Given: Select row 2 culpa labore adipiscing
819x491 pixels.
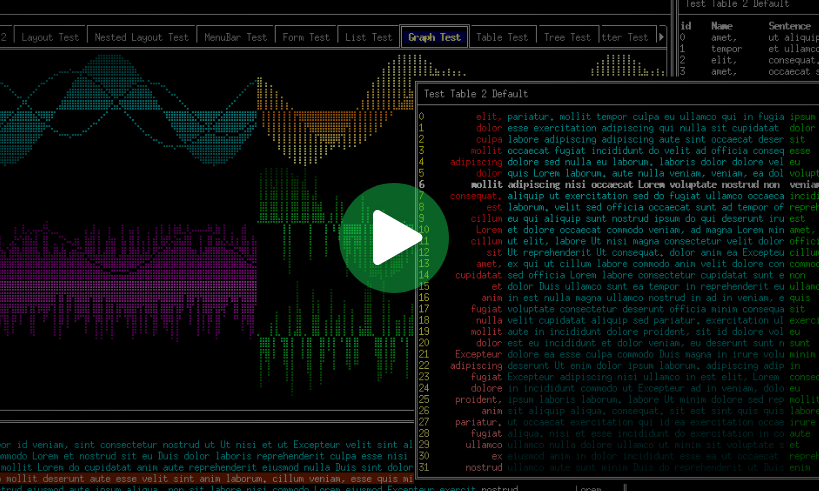Looking at the screenshot, I should pyautogui.click(x=618, y=139).
